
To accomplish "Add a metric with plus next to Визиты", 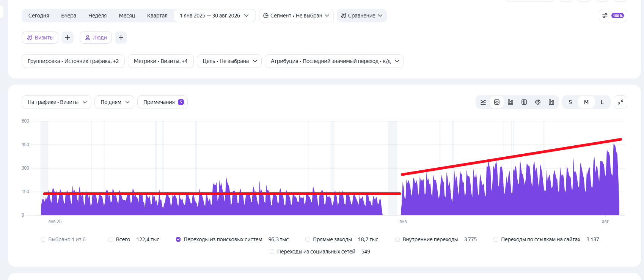I will tap(68, 38).
